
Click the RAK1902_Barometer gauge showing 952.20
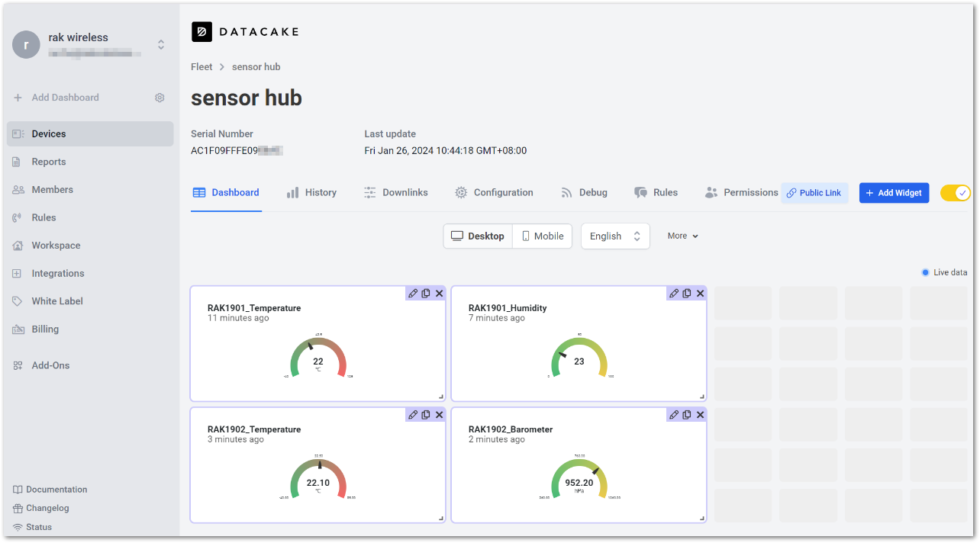[x=579, y=477]
